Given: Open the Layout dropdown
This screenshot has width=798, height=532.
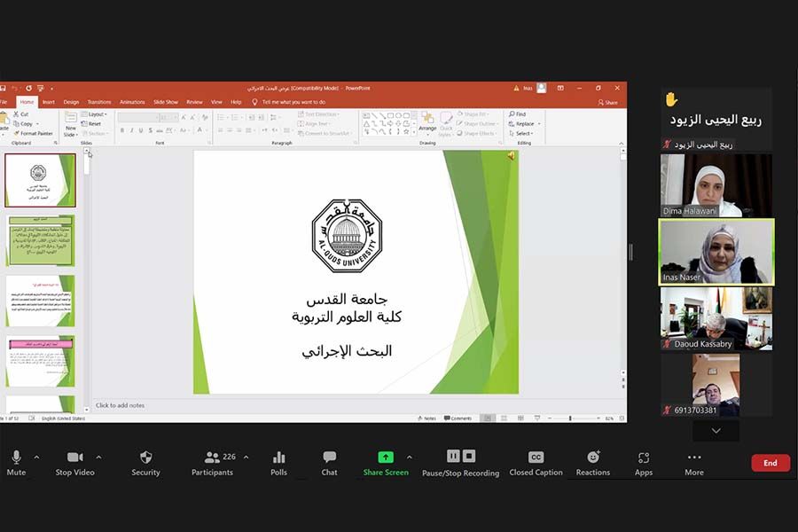Looking at the screenshot, I should click(94, 114).
